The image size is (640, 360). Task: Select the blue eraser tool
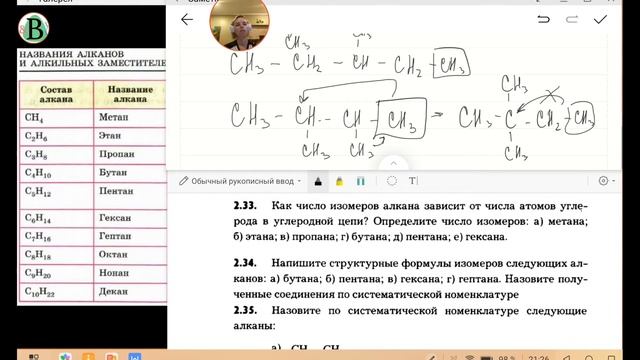[361, 181]
